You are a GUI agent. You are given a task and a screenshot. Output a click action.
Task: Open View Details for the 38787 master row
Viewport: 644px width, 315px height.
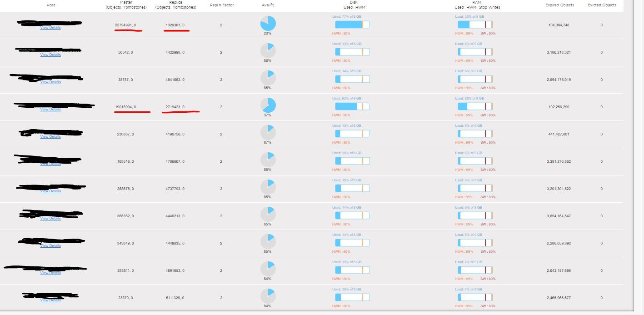[x=50, y=82]
